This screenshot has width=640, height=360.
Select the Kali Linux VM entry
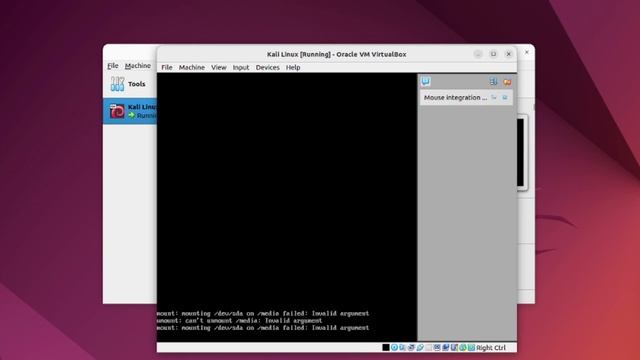click(130, 111)
